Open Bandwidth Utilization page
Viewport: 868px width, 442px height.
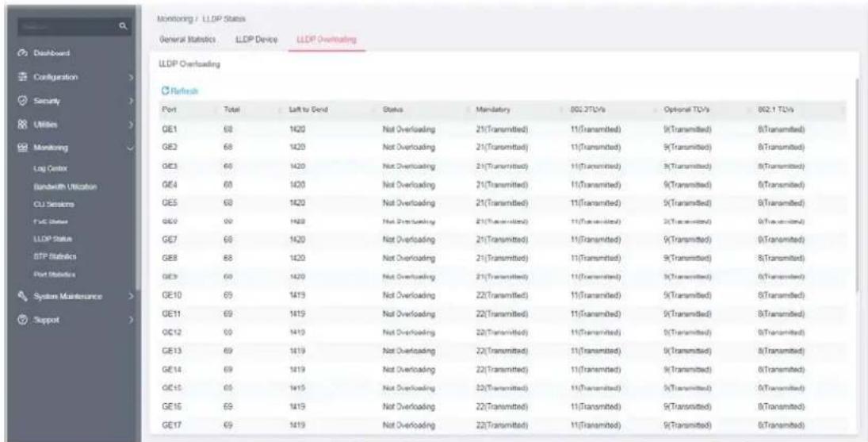click(64, 186)
